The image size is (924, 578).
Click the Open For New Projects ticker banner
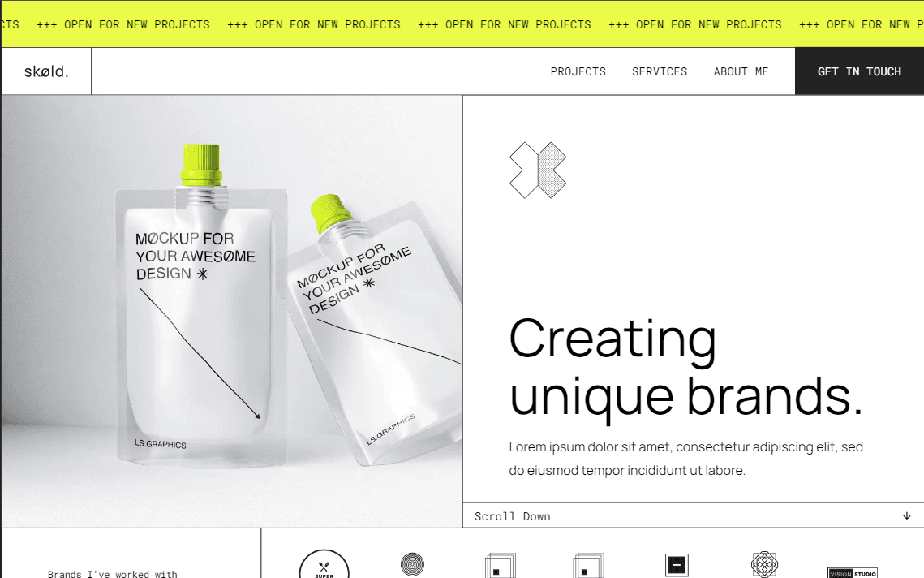tap(462, 24)
